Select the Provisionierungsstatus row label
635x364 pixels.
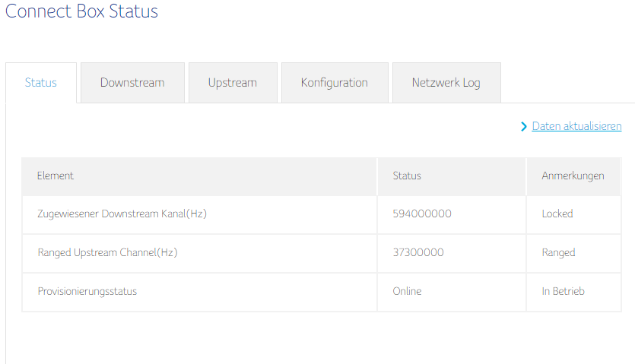tap(87, 291)
